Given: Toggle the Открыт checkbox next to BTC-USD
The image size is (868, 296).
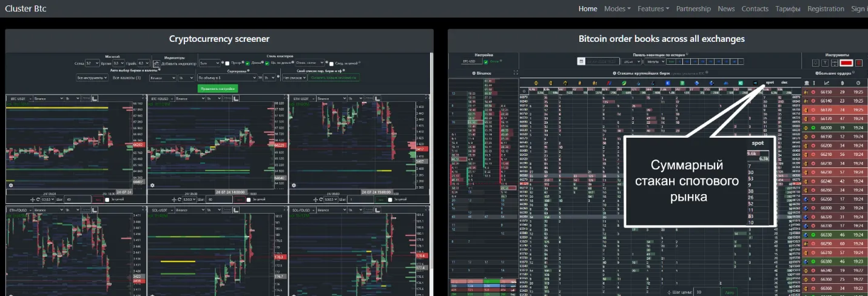Looking at the screenshot, I should (x=486, y=62).
